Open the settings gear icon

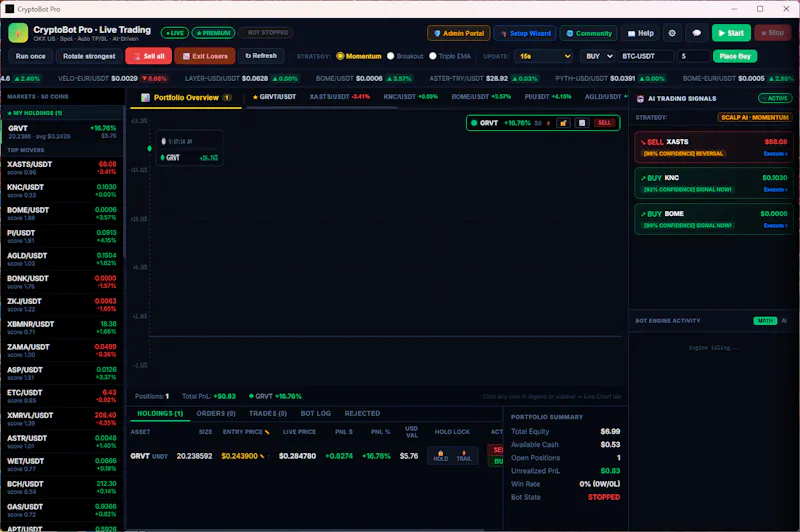(672, 33)
